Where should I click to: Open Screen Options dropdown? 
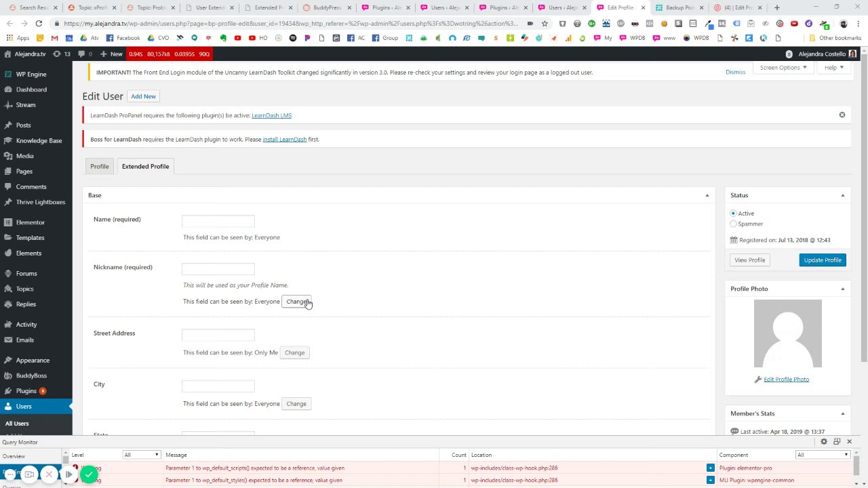[783, 68]
